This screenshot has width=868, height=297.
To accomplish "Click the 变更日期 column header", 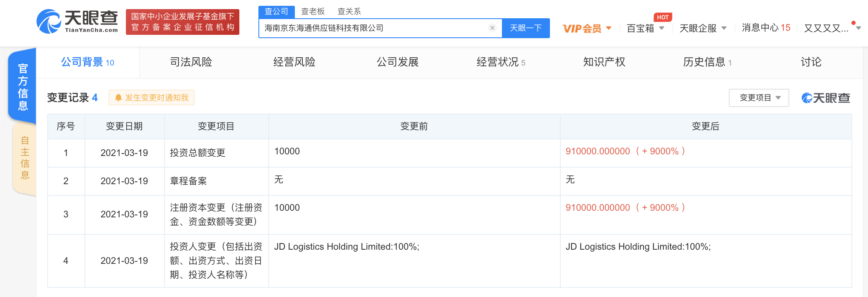I will [124, 127].
